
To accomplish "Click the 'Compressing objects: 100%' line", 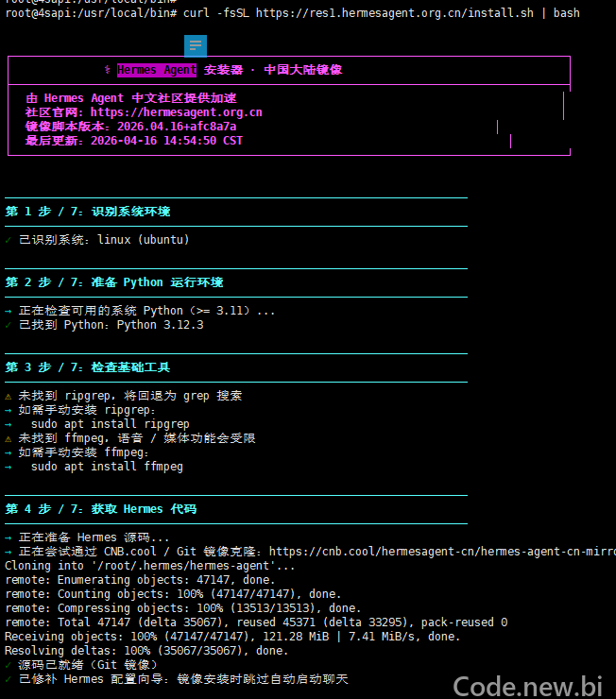I will [x=182, y=608].
